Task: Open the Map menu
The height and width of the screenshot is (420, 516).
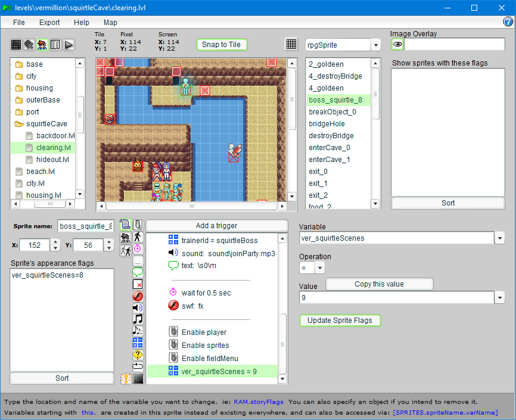Action: [110, 23]
